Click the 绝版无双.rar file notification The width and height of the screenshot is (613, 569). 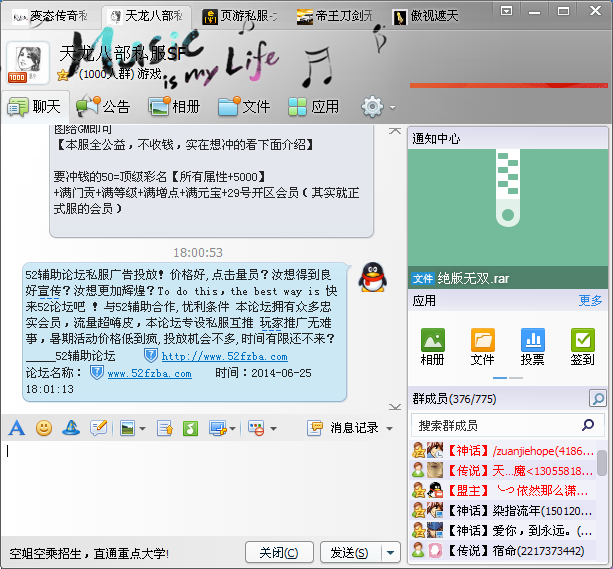(x=508, y=278)
